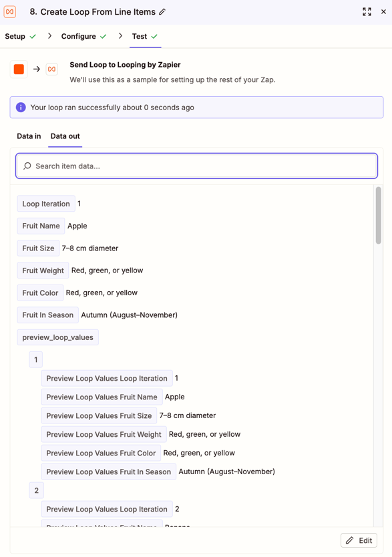392x557 pixels.
Task: Click the pencil rename icon beside step title
Action: tap(162, 12)
